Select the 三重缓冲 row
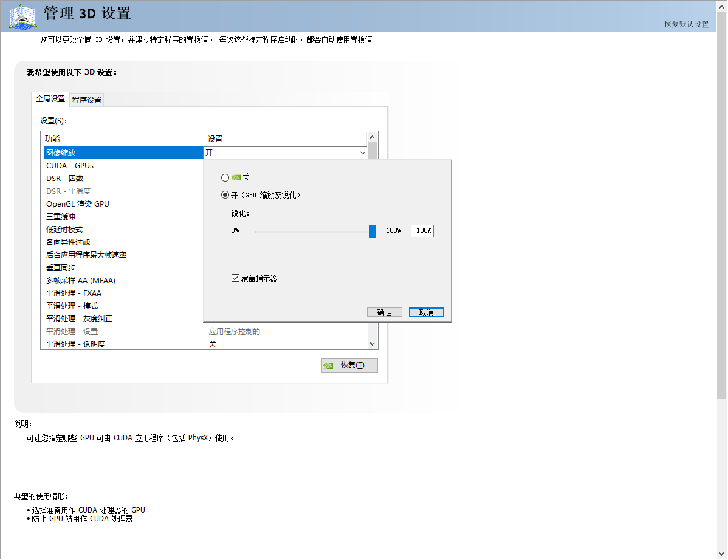728x560 pixels. tap(123, 217)
